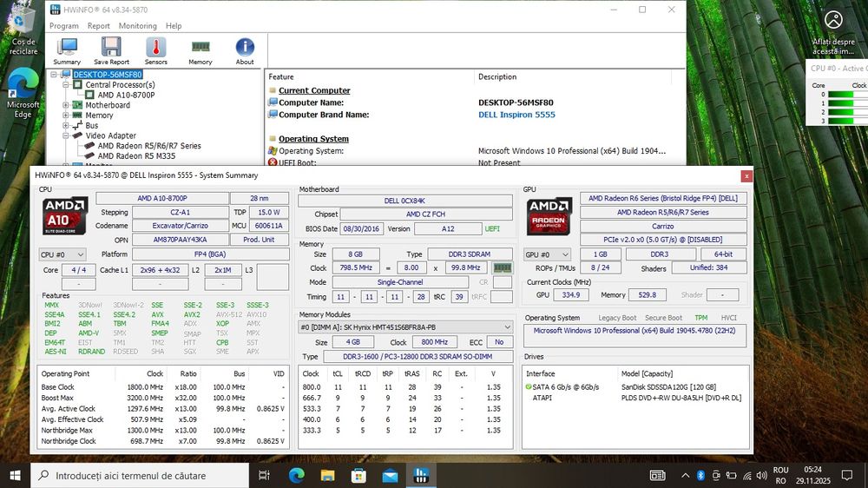The width and height of the screenshot is (868, 488).
Task: Click the SanDisk SDSSDA120G drive entry
Action: pyautogui.click(x=668, y=387)
